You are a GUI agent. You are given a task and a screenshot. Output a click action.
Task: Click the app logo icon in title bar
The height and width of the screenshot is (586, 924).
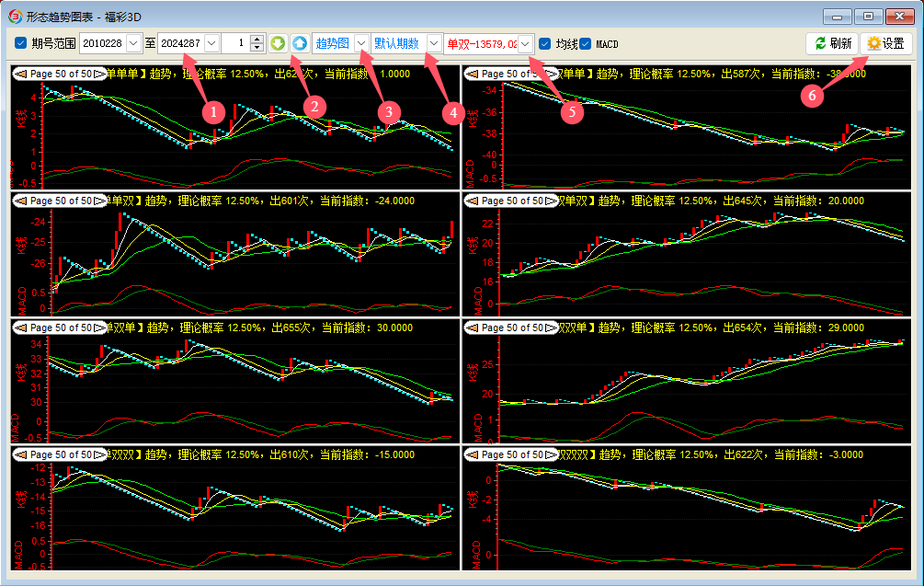[15, 16]
